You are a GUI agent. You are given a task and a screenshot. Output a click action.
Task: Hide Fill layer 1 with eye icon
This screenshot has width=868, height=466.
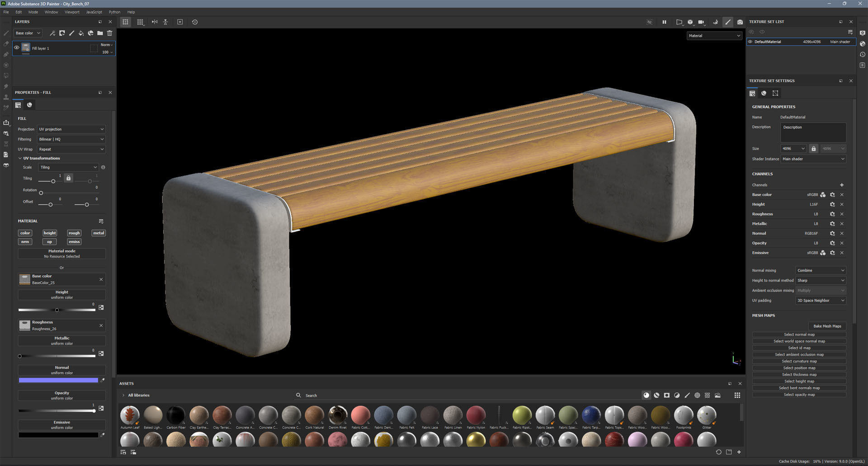click(x=17, y=48)
